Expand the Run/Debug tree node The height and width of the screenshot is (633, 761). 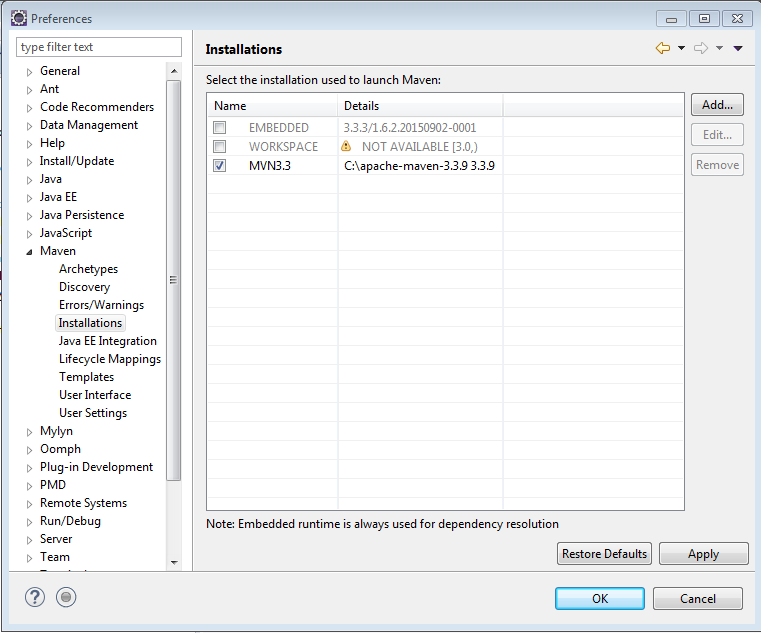coord(29,522)
